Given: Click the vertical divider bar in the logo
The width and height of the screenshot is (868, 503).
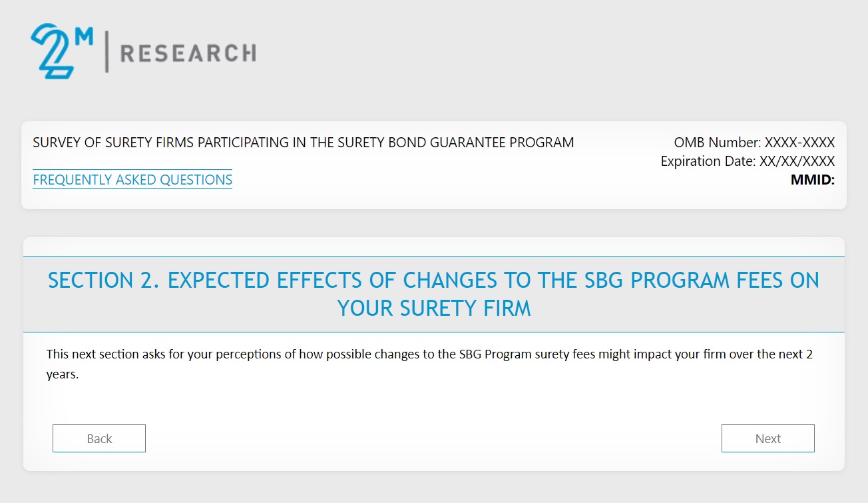Looking at the screenshot, I should [107, 53].
